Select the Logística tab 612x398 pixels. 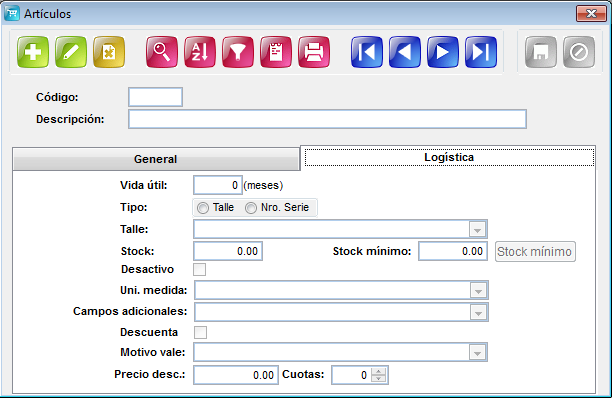click(449, 157)
